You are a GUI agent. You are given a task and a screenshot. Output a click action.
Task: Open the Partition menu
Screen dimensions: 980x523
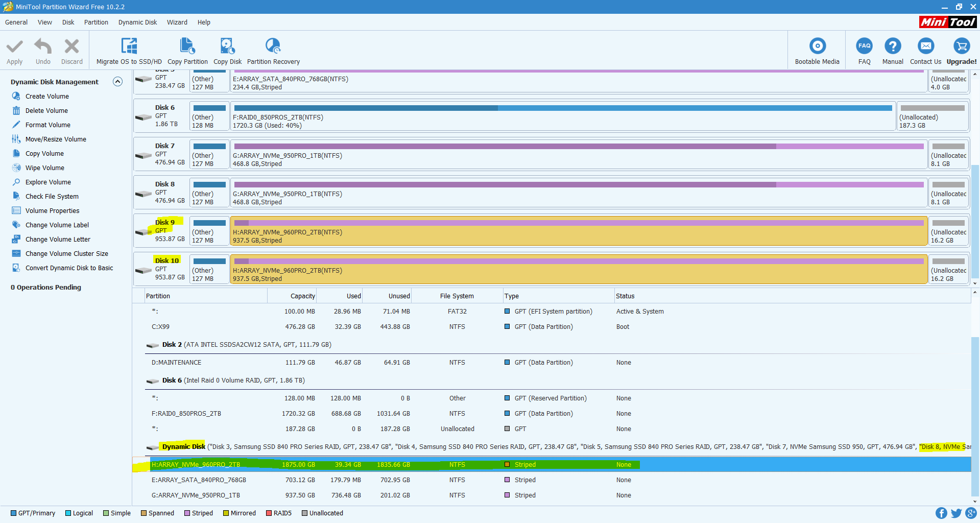(96, 22)
